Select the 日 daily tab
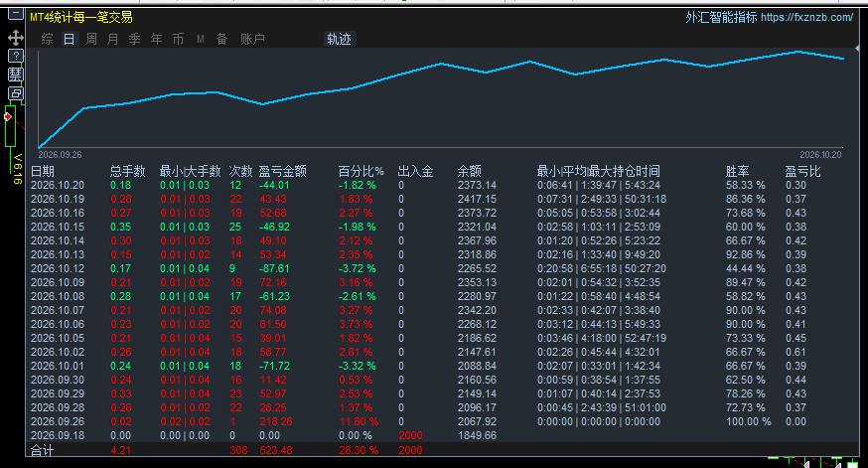Viewport: 868px width, 468px height. click(x=70, y=40)
